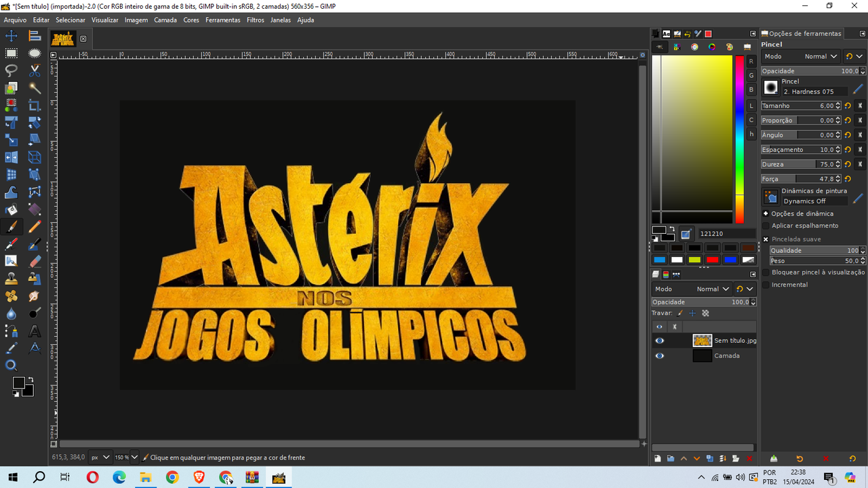Create a new layer in Layers panel

pos(658,459)
